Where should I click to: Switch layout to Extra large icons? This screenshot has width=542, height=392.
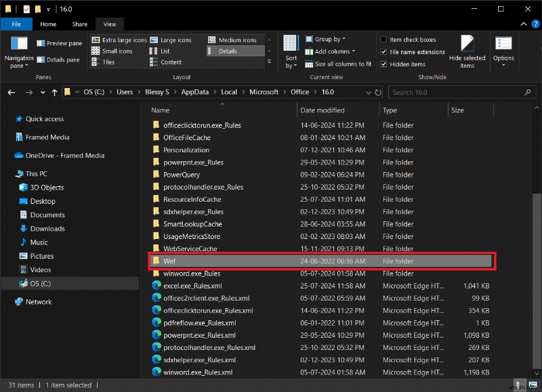pos(119,40)
